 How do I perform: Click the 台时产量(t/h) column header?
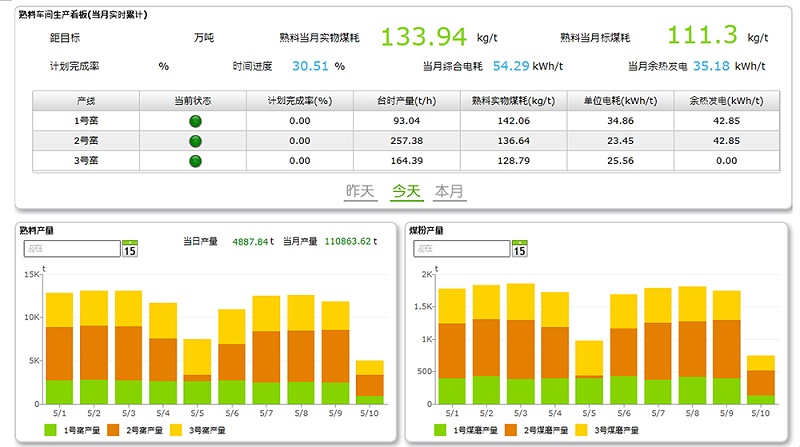point(404,101)
